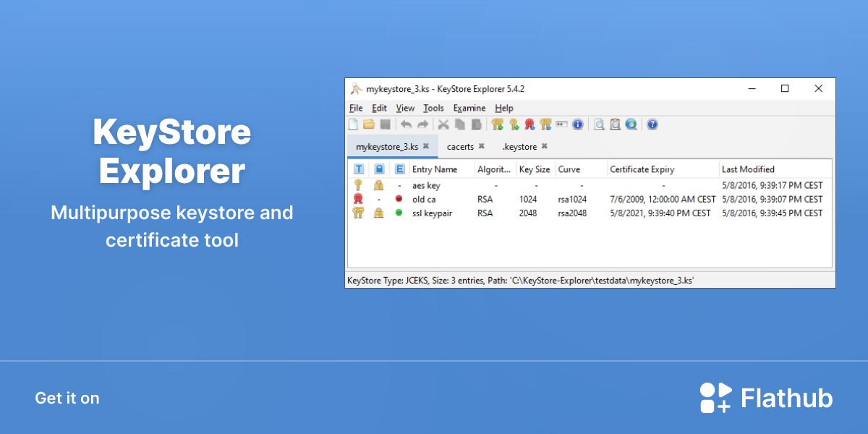Click the Examine File magnifier icon

pos(599,124)
